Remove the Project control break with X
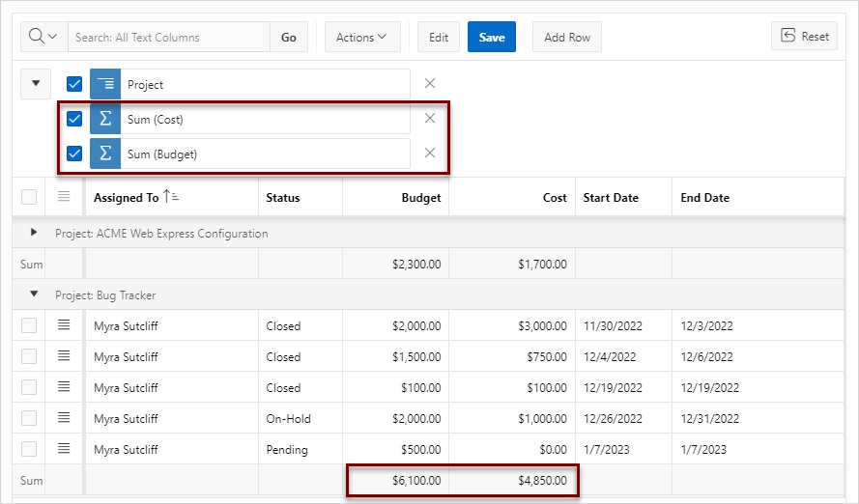This screenshot has width=859, height=504. (430, 83)
